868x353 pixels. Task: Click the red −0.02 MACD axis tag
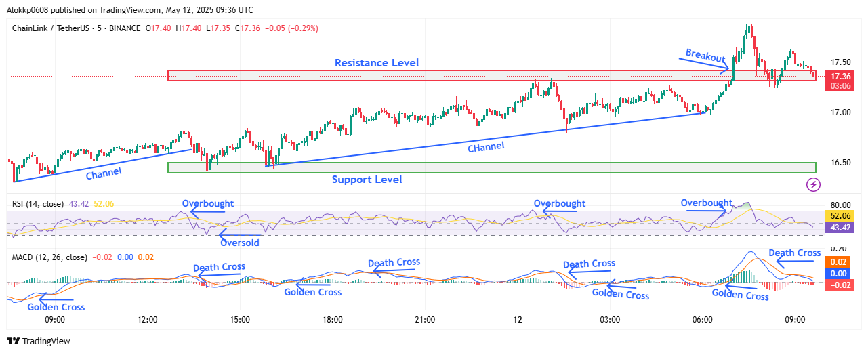[841, 285]
